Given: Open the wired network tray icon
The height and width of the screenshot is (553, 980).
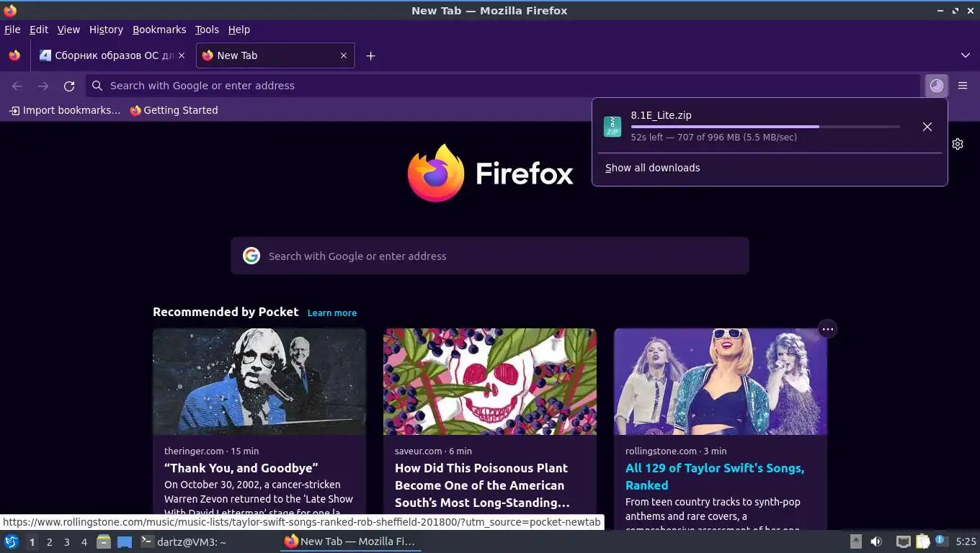Looking at the screenshot, I should click(x=904, y=541).
